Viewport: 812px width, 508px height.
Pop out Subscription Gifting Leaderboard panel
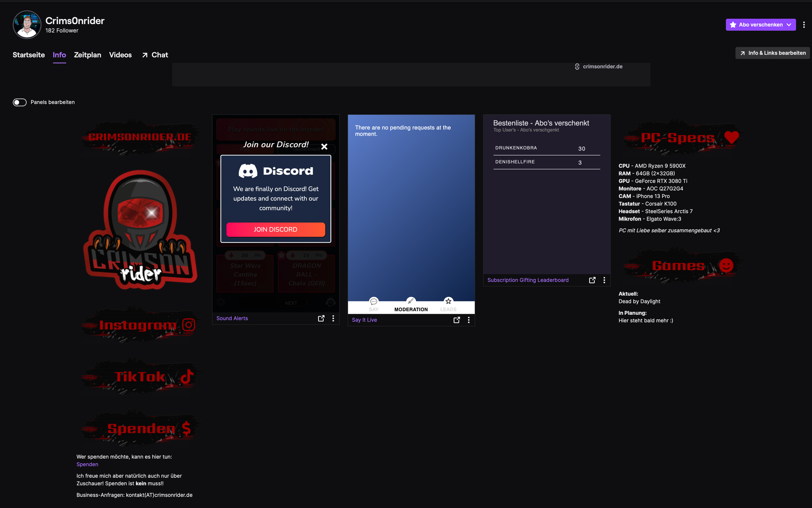tap(592, 280)
